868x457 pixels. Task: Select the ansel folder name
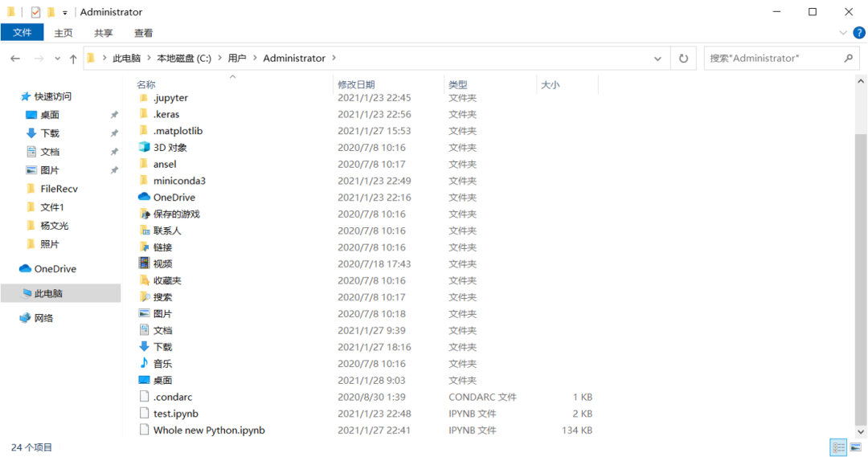pyautogui.click(x=165, y=165)
